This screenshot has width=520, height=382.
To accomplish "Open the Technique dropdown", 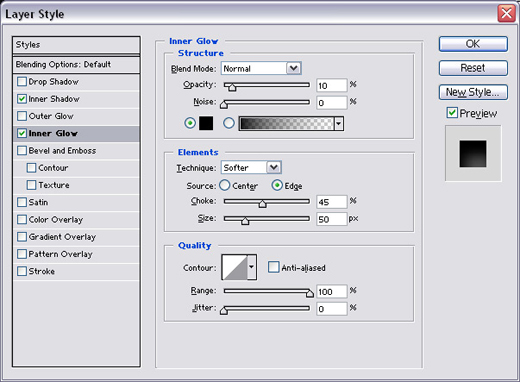I will click(x=251, y=167).
